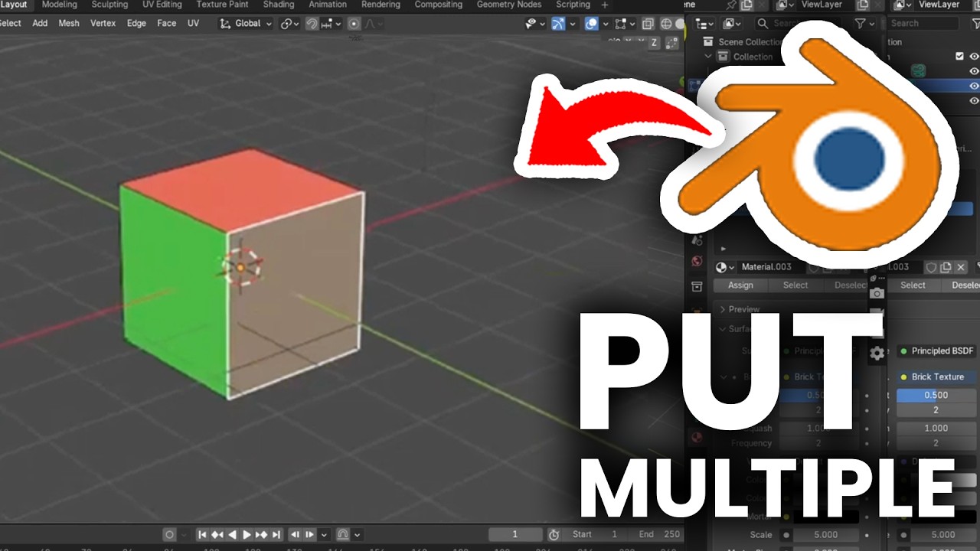Play the animation forward

coord(247,534)
